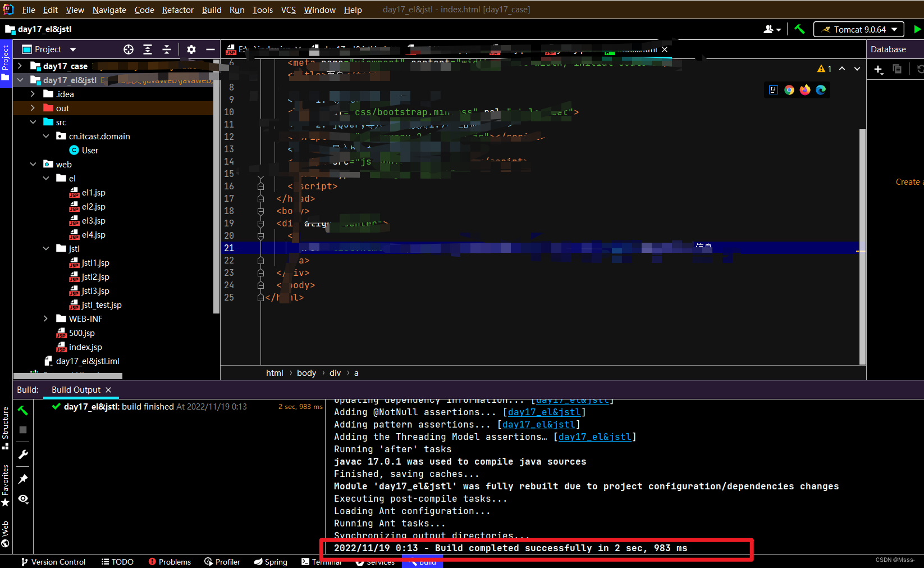Open the File menu
Viewport: 924px width, 568px height.
point(29,10)
